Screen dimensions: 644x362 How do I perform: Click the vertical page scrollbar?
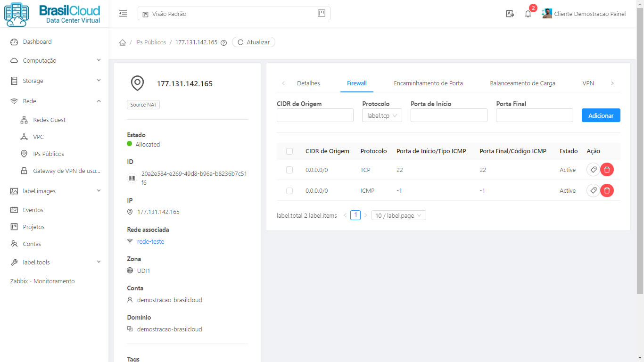tap(640, 151)
